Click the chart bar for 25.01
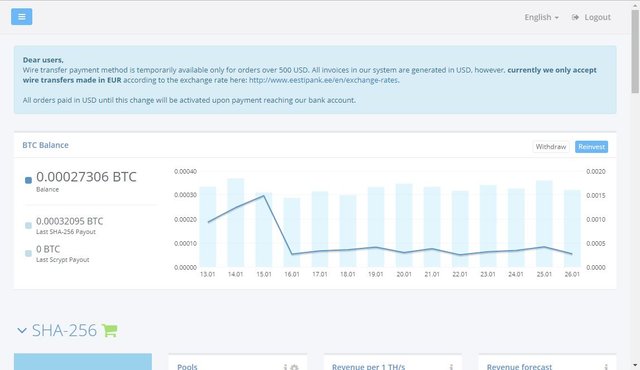This screenshot has width=640, height=370. pyautogui.click(x=544, y=224)
